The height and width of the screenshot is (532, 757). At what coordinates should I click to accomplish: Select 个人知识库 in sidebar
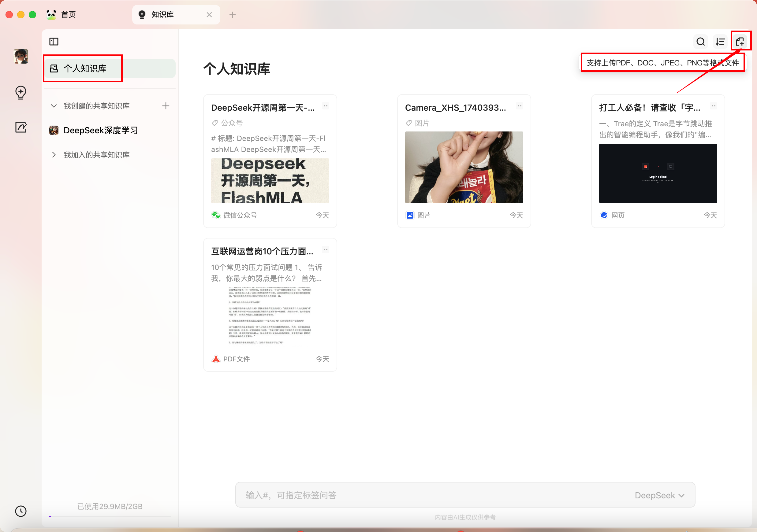pos(85,68)
